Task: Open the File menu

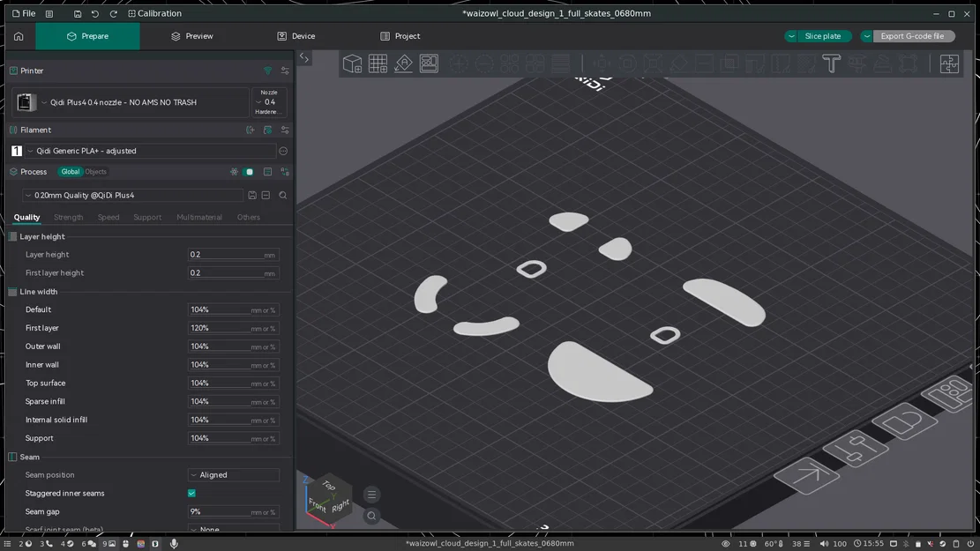Action: pyautogui.click(x=24, y=14)
